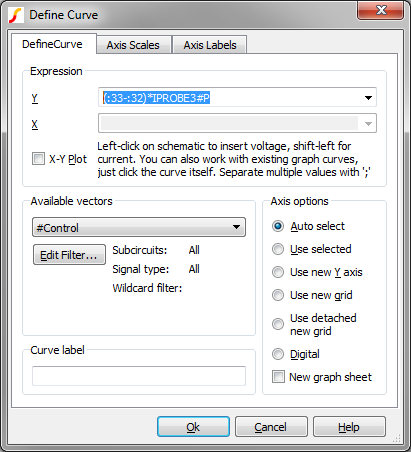Open the #Control available vectors dropdown
The width and height of the screenshot is (411, 452).
pyautogui.click(x=139, y=227)
